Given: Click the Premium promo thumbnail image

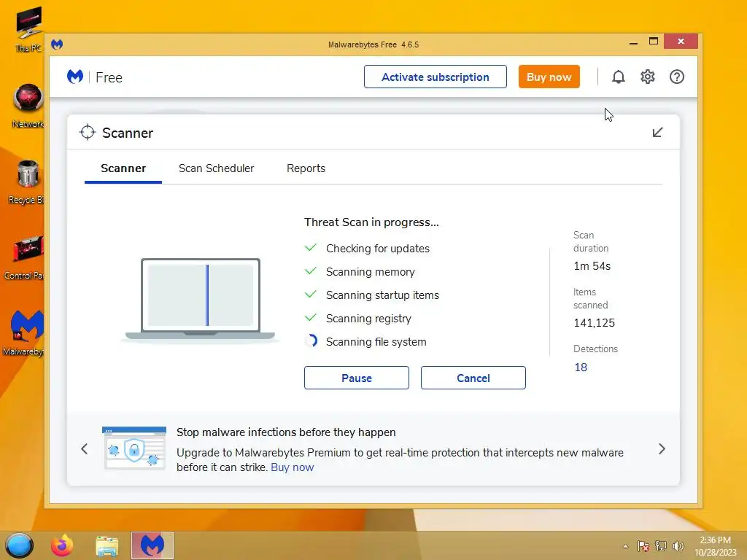Looking at the screenshot, I should pyautogui.click(x=134, y=448).
